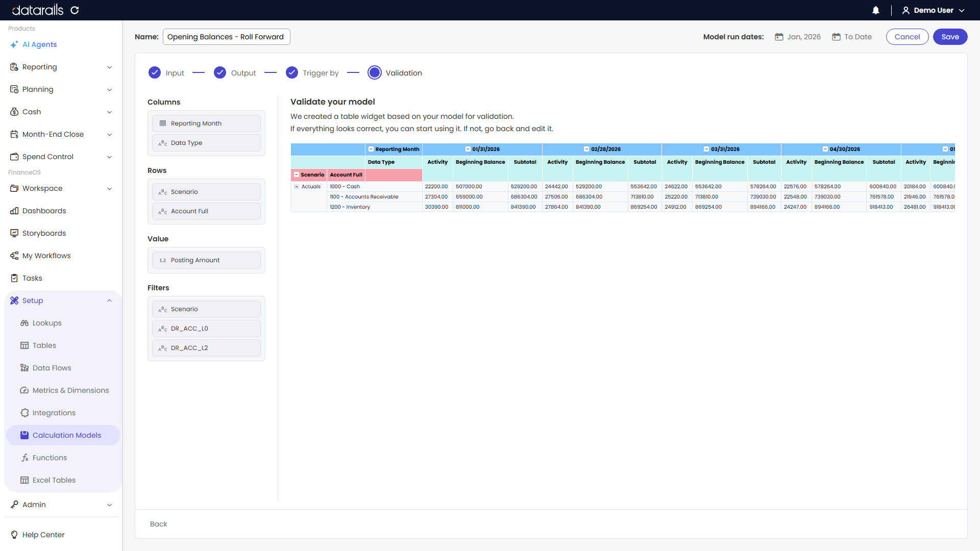Select Calculation Models in sidebar
The height and width of the screenshot is (551, 980).
point(63,435)
